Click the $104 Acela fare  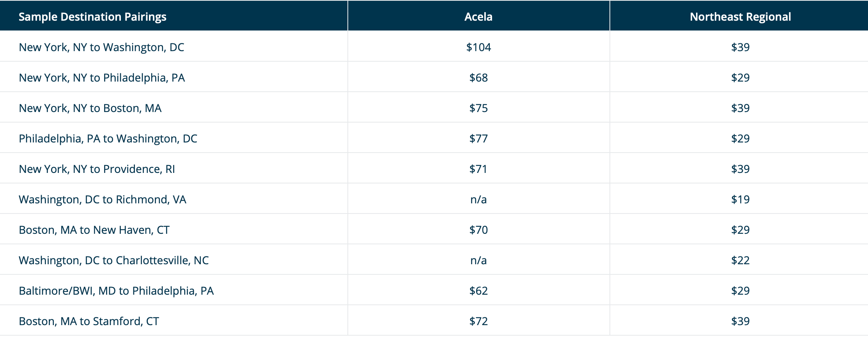tap(478, 47)
